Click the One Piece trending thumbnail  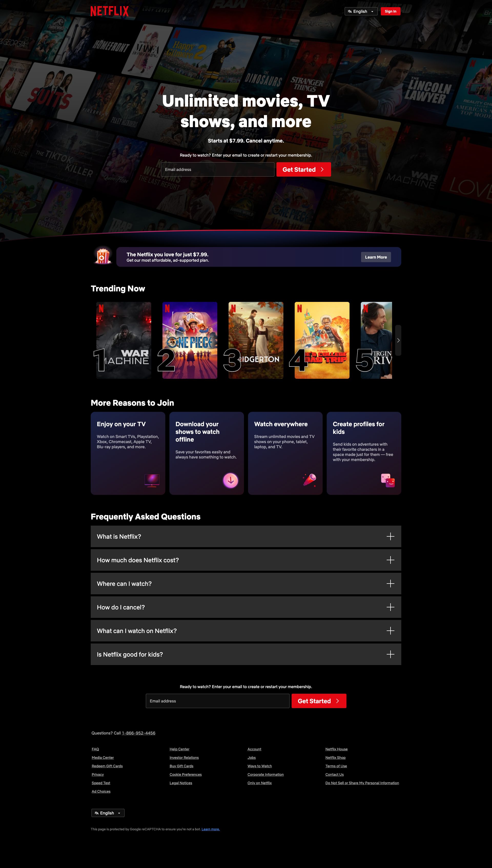coord(190,340)
